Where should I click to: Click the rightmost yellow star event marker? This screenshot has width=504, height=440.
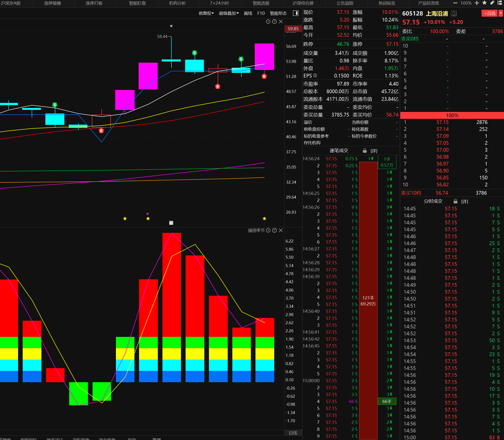(x=264, y=218)
